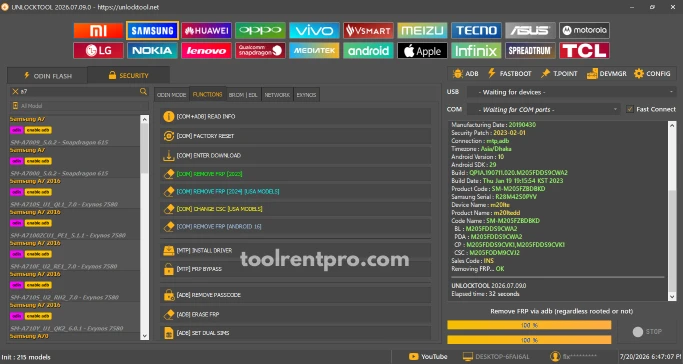
Task: Select SM-A710F_U2_RE1_7.0 model entry
Action: coord(74,255)
